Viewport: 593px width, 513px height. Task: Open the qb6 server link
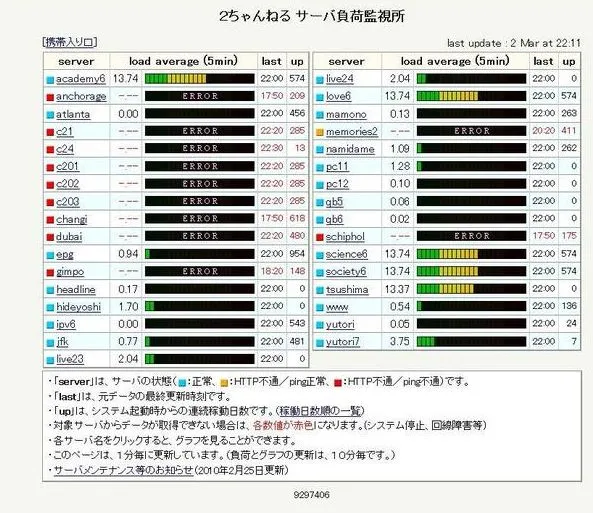coord(334,219)
